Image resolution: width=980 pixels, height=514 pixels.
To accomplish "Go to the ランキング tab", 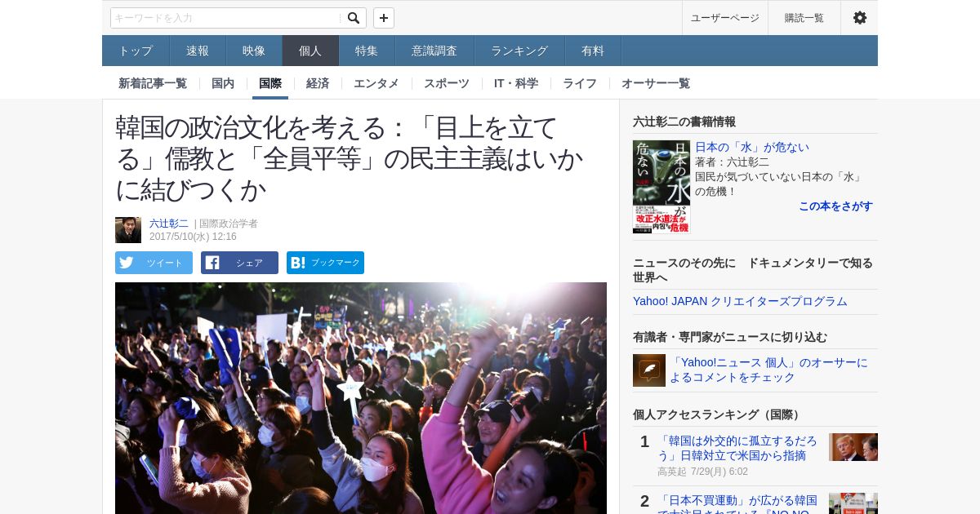I will [x=519, y=51].
